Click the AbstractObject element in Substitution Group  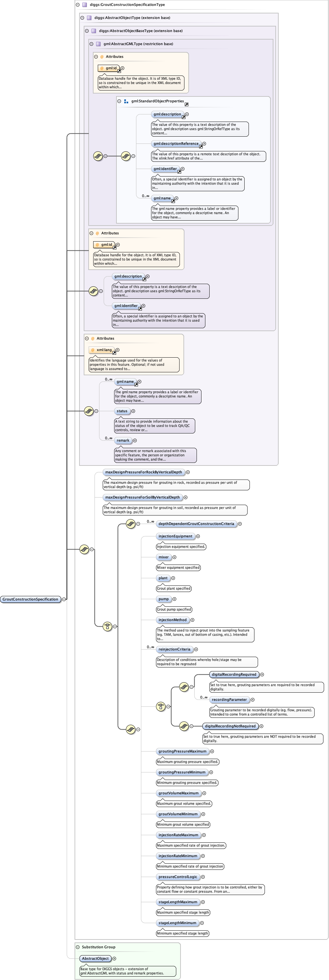tap(95, 958)
